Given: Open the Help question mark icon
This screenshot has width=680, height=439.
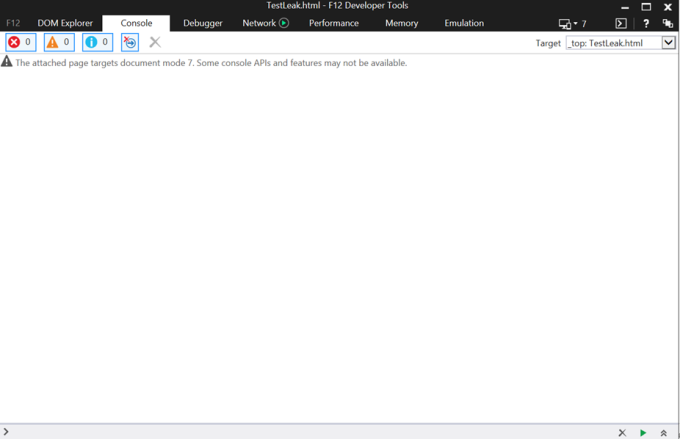Looking at the screenshot, I should click(646, 23).
